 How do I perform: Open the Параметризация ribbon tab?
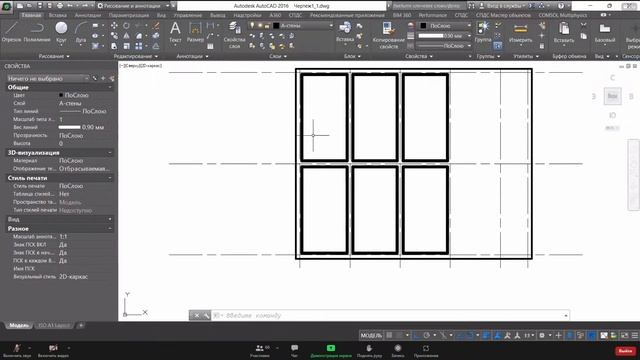129,15
